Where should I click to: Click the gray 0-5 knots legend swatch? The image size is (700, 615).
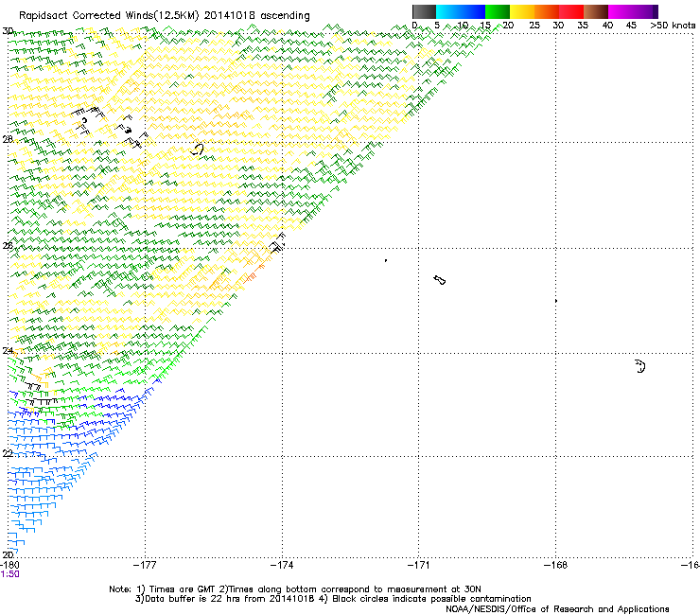pos(424,11)
